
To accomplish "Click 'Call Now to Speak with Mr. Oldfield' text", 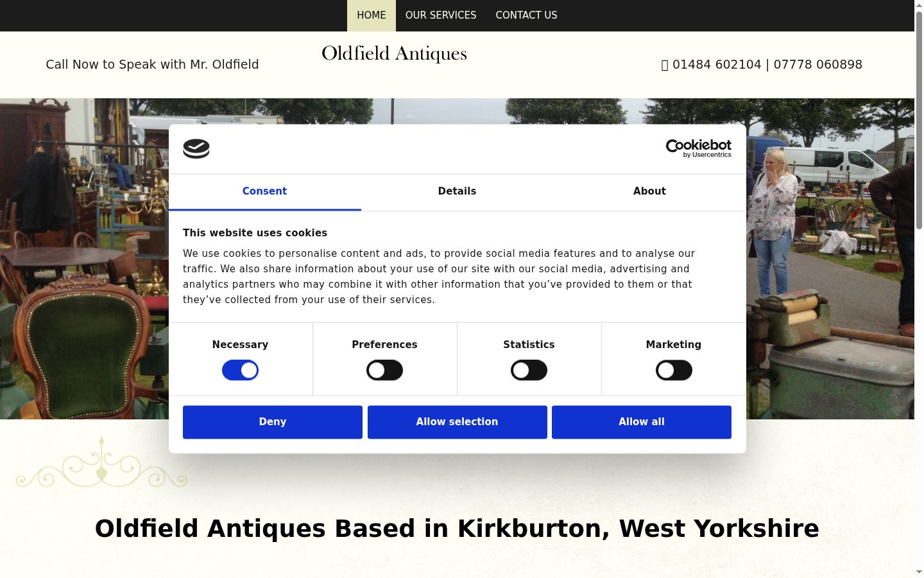I will 152,65.
